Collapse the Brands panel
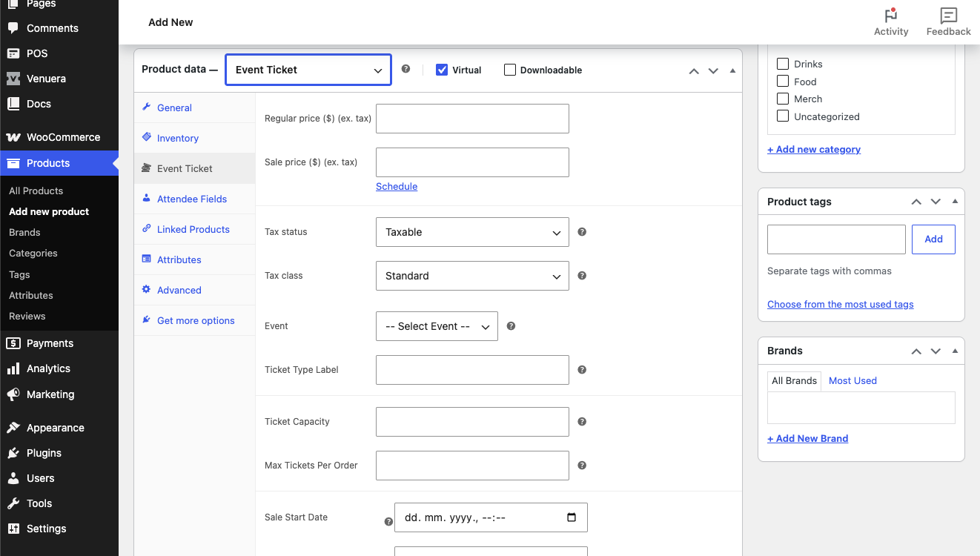The height and width of the screenshot is (556, 980). pos(955,351)
